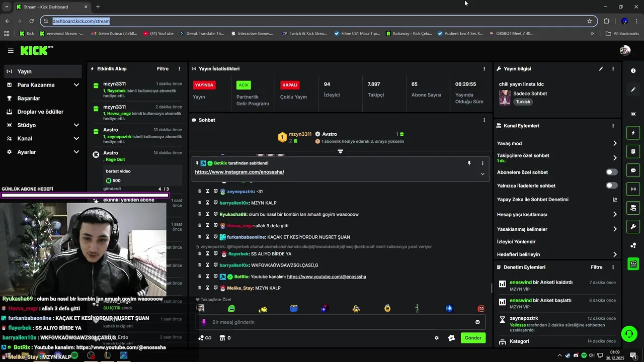The width and height of the screenshot is (644, 362).
Task: Unpin the BotRix pinned message
Action: tap(469, 163)
